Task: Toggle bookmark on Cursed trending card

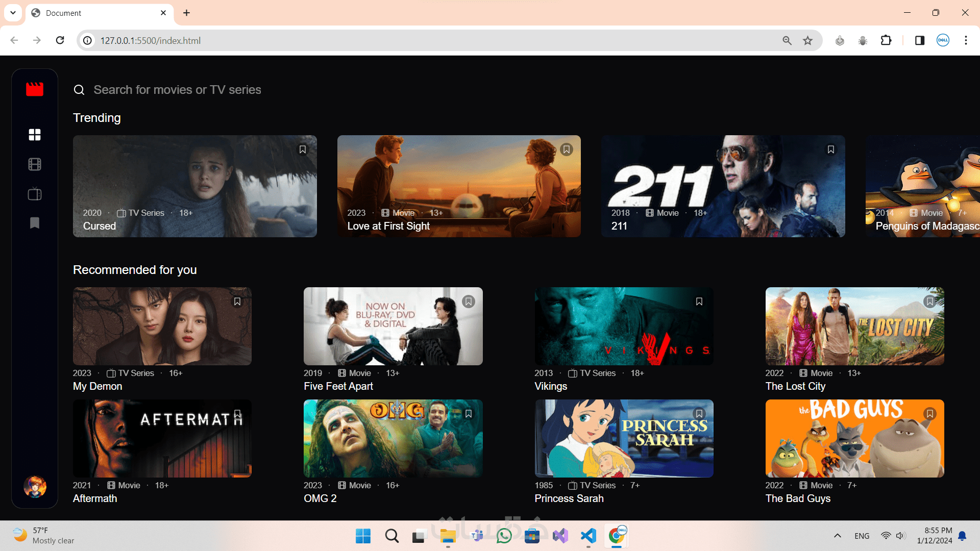Action: pyautogui.click(x=303, y=149)
